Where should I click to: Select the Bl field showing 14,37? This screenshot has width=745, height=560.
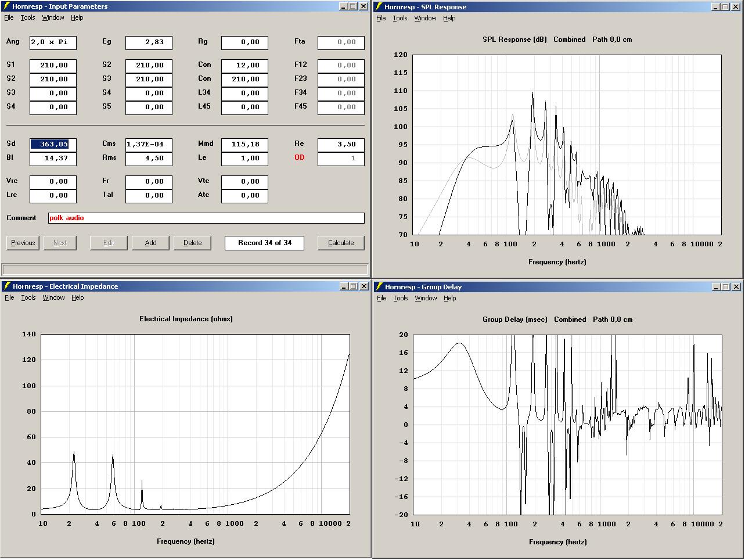53,159
